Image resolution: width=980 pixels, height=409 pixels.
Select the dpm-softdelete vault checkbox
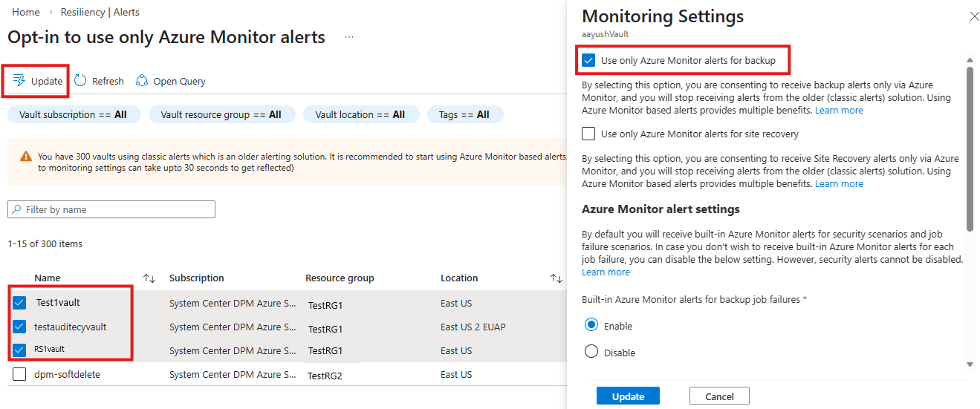coord(19,375)
